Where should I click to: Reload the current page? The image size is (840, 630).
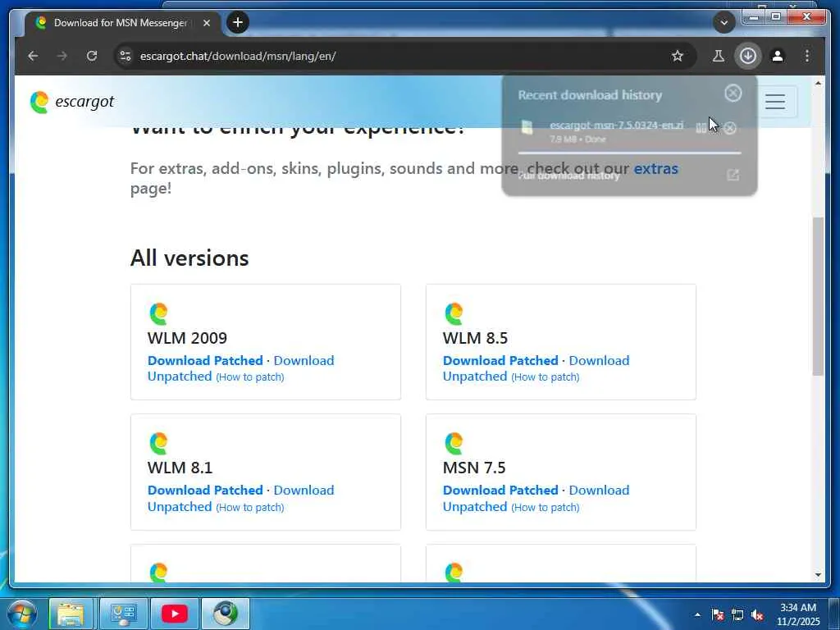92,56
